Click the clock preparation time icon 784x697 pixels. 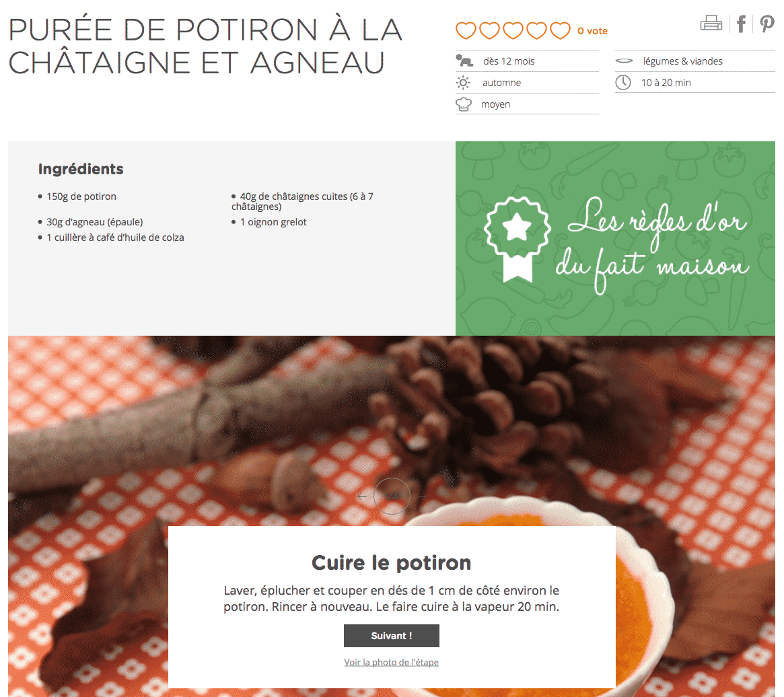pos(623,83)
